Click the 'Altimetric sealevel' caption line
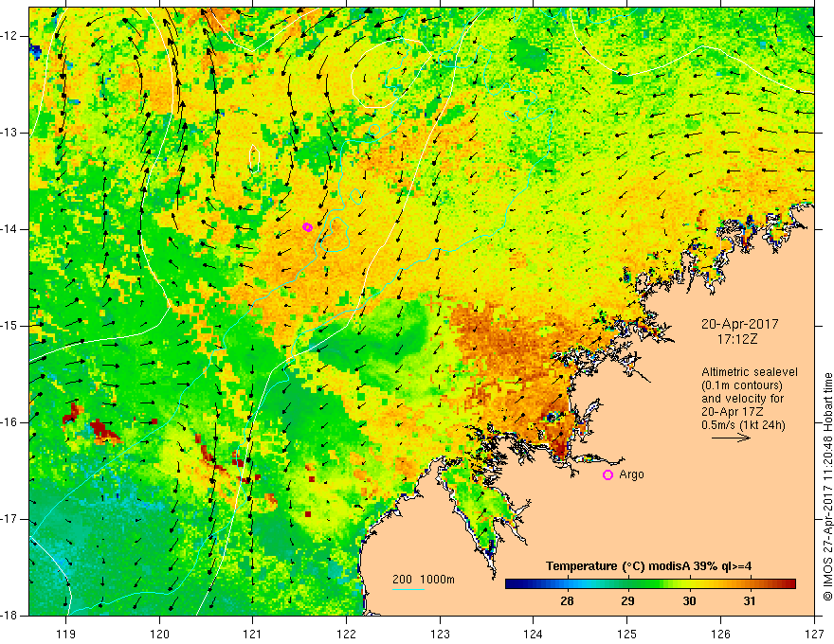The width and height of the screenshot is (834, 644). coord(750,372)
